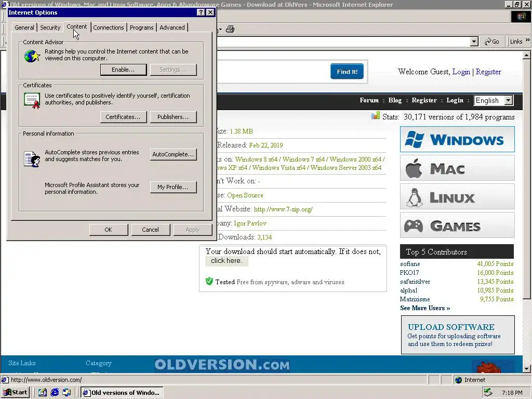Click the Internet Options help question mark
The height and width of the screenshot is (399, 532).
point(201,12)
